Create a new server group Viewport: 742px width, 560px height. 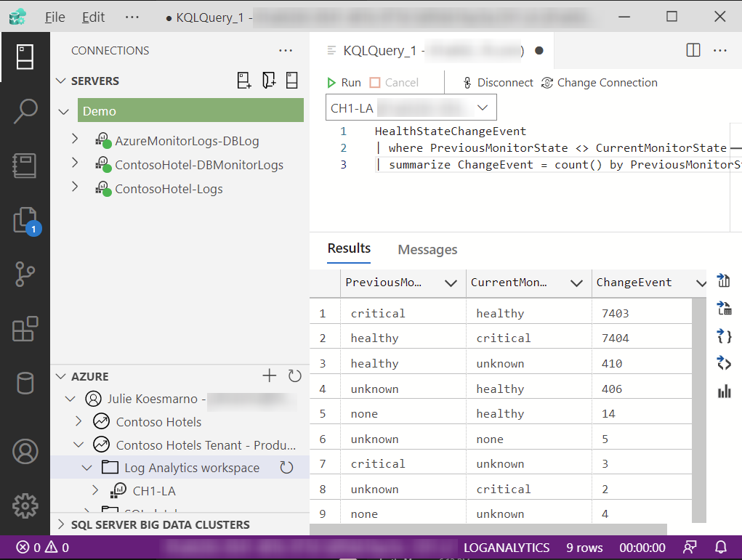pos(268,81)
